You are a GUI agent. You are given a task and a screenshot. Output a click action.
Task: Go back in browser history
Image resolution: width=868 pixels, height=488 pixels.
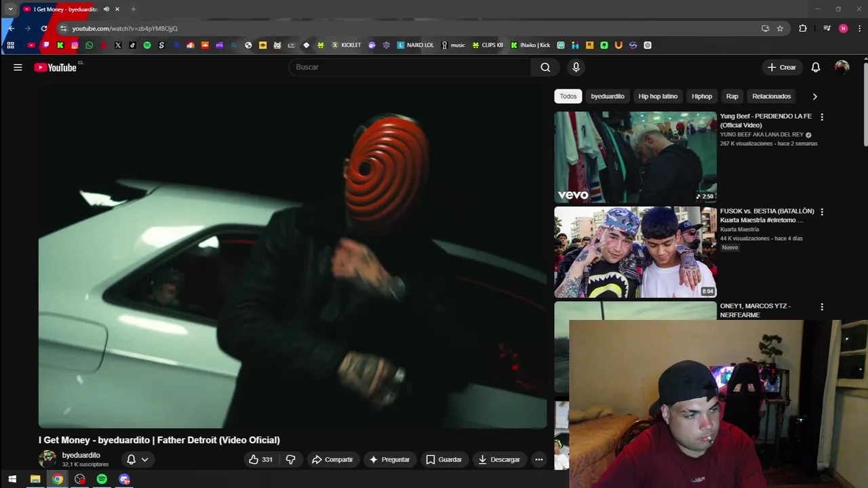tap(11, 28)
